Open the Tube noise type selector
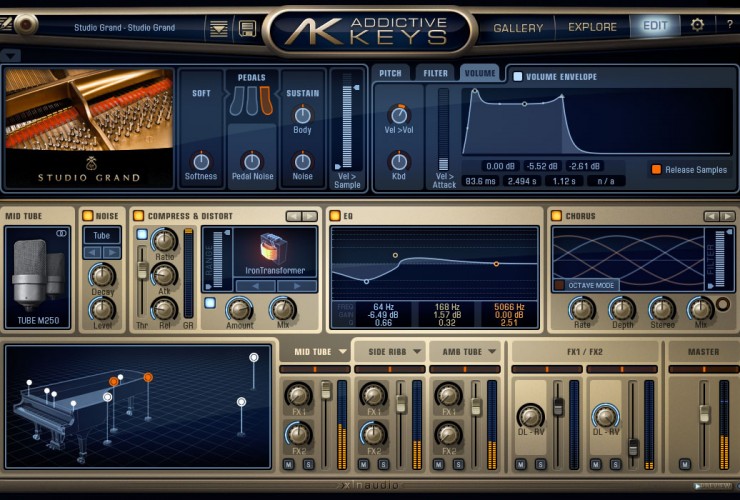The image size is (740, 500). coord(101,235)
